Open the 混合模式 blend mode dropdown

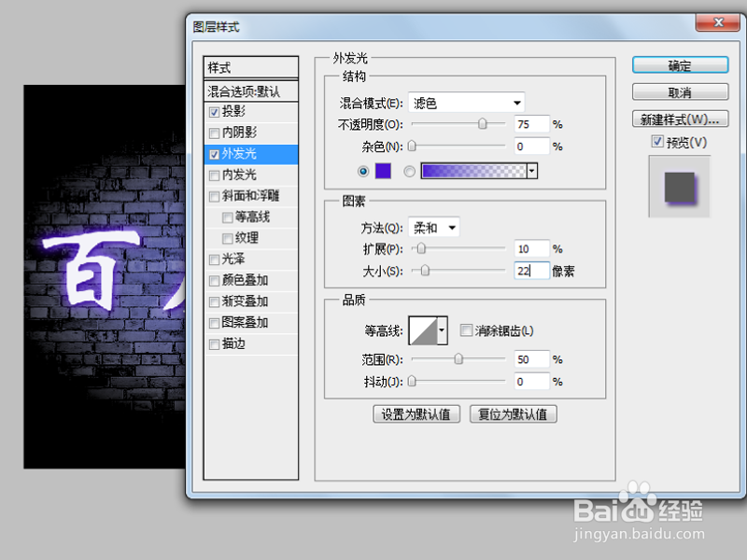(466, 103)
